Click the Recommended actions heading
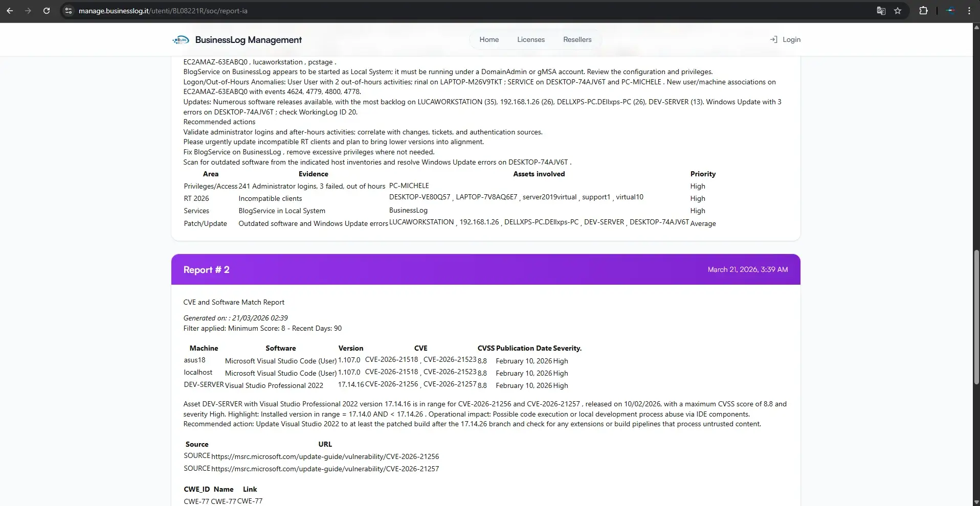The image size is (980, 506). point(219,122)
